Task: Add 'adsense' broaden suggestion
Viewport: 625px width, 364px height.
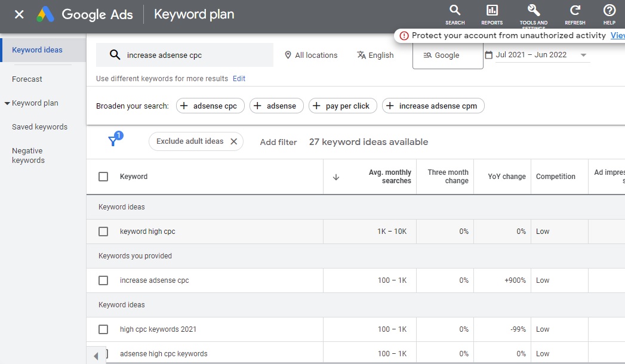Action: point(276,106)
